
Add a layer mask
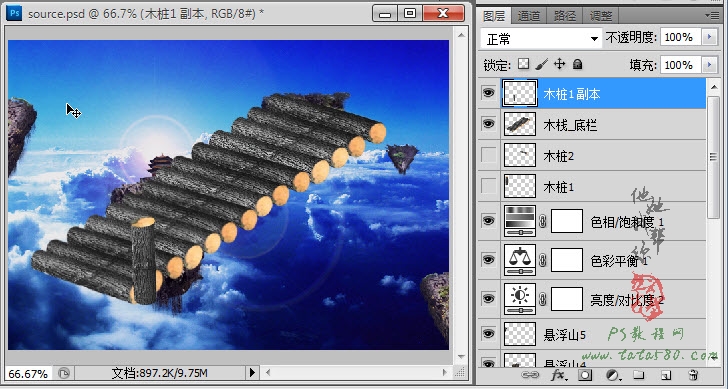coord(585,375)
